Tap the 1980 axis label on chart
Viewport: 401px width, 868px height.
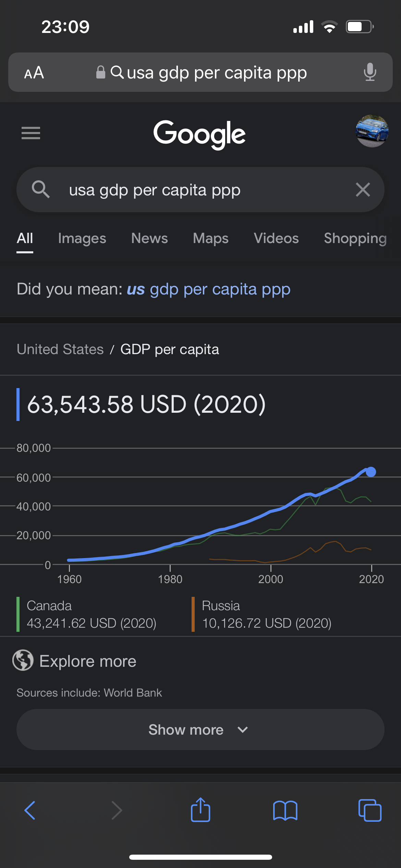pos(170,579)
